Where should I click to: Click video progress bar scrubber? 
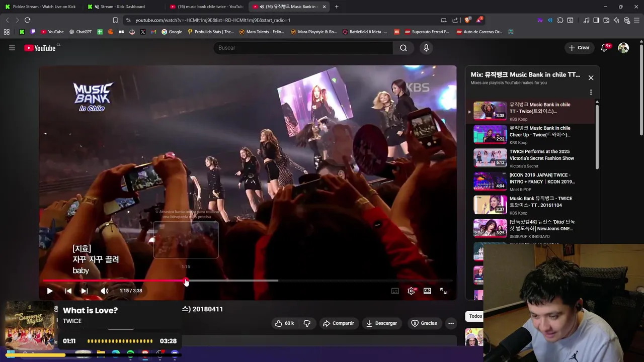pos(186,281)
